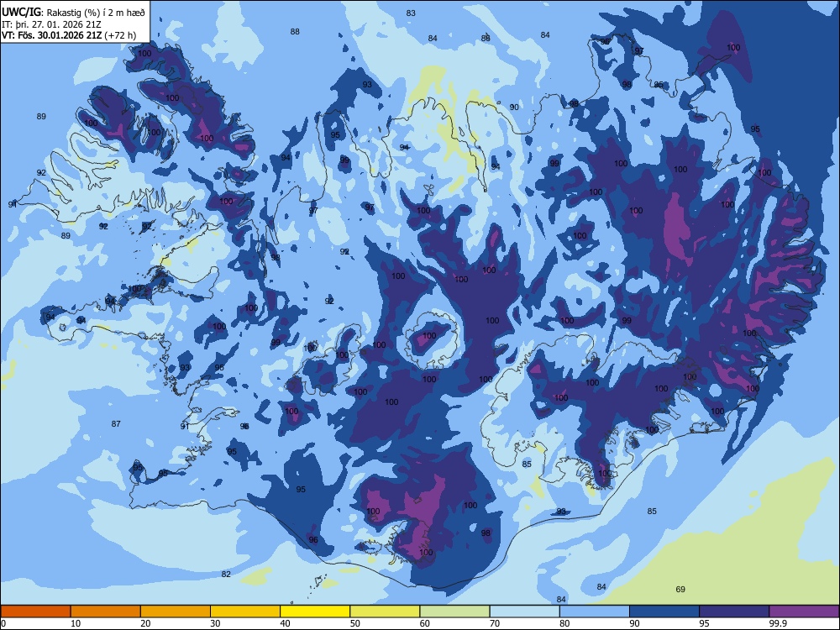Click legend tick label '70'
Screen dimensions: 840x630
[x=495, y=623]
